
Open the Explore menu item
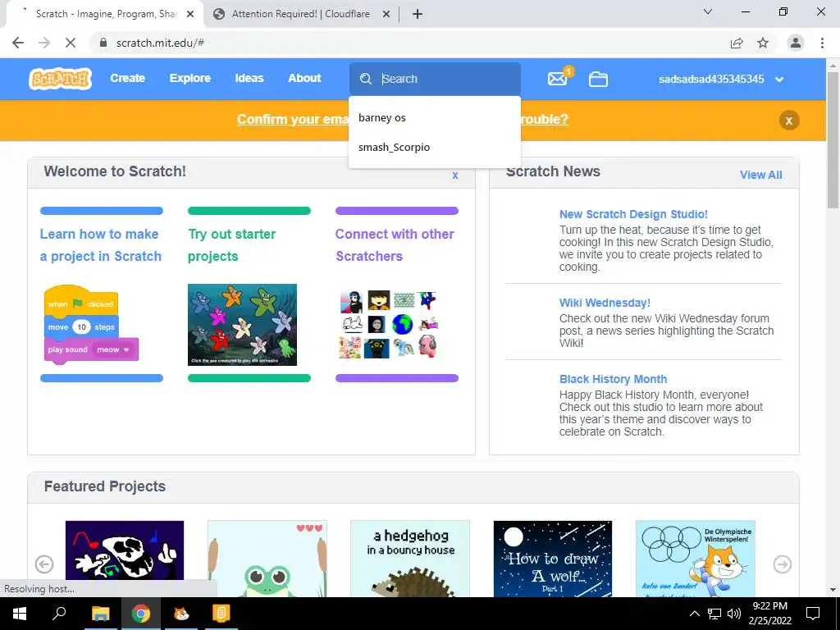click(x=190, y=78)
